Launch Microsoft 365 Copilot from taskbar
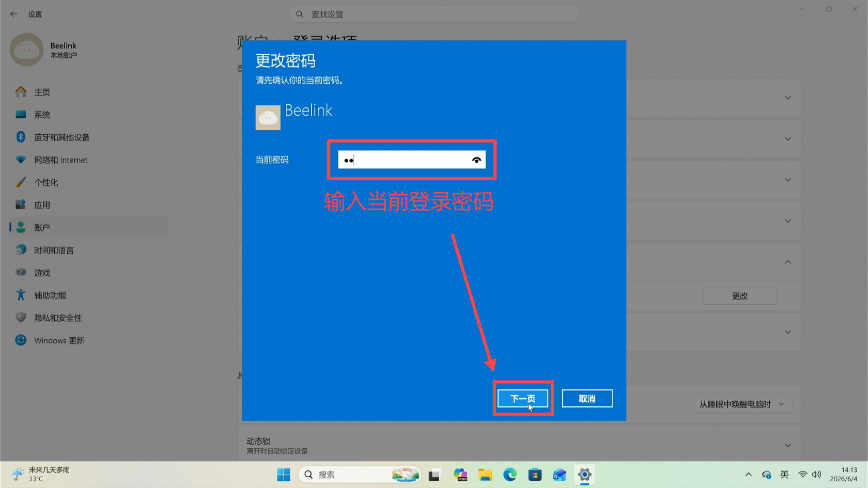 tap(460, 475)
